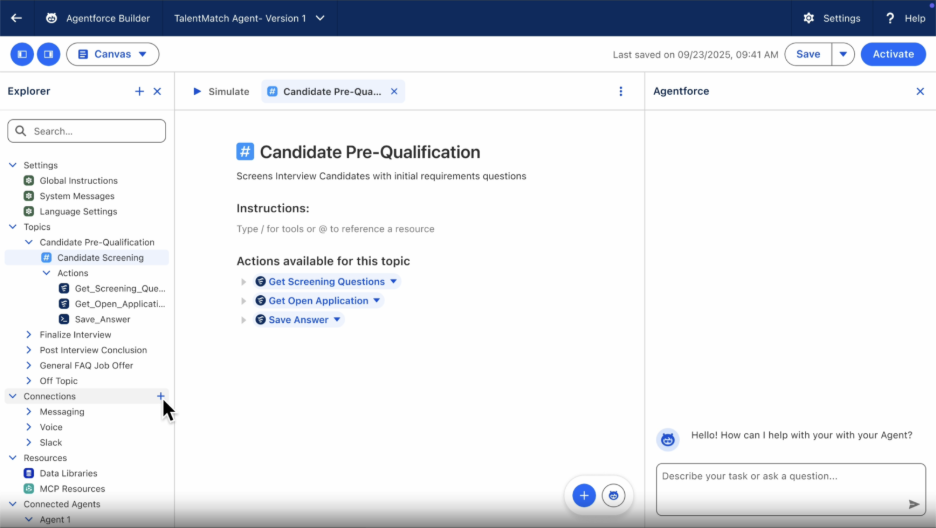Open Language Settings
Image resolution: width=936 pixels, height=528 pixels.
click(x=78, y=211)
